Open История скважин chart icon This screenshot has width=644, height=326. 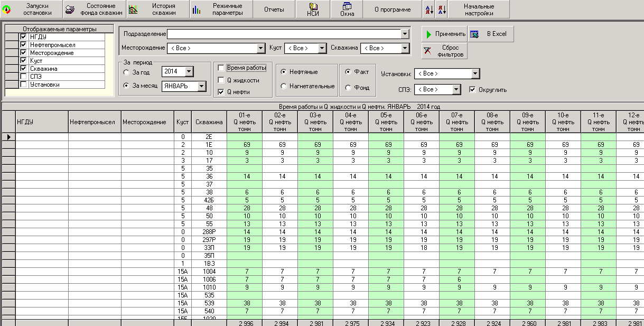pyautogui.click(x=133, y=10)
